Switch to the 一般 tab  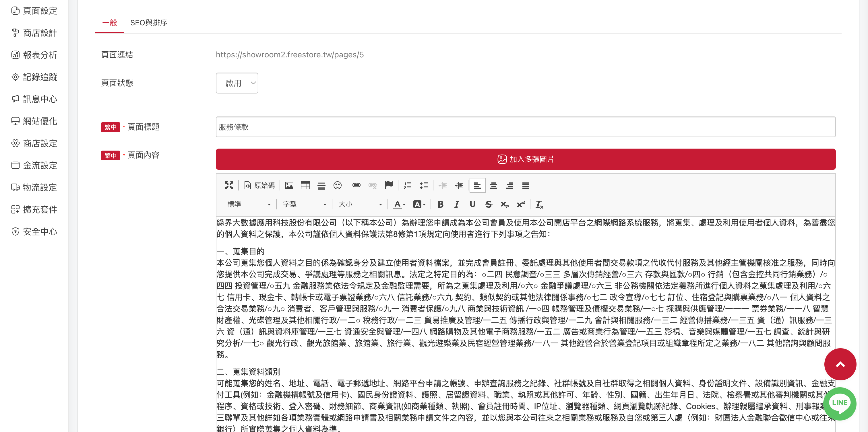pyautogui.click(x=110, y=23)
